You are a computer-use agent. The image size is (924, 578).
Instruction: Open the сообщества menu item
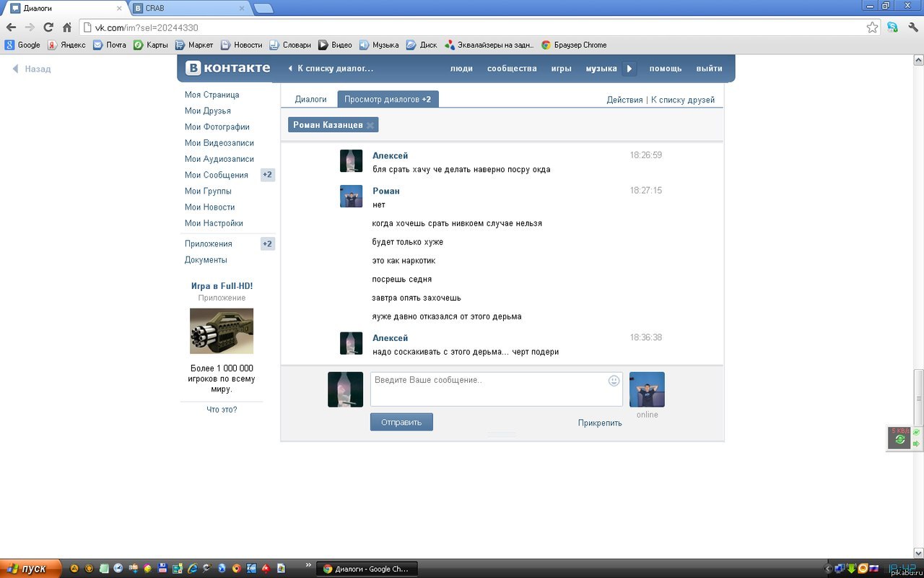point(512,69)
